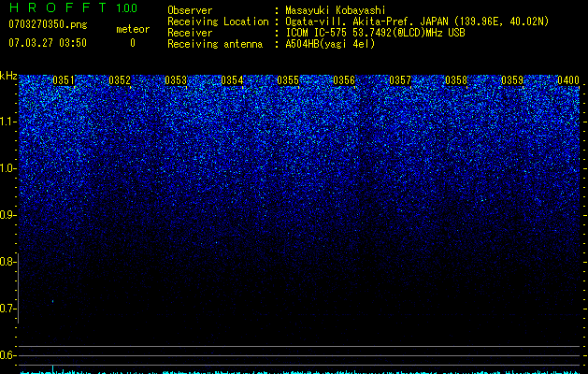Click the 0357 time marker

400,80
